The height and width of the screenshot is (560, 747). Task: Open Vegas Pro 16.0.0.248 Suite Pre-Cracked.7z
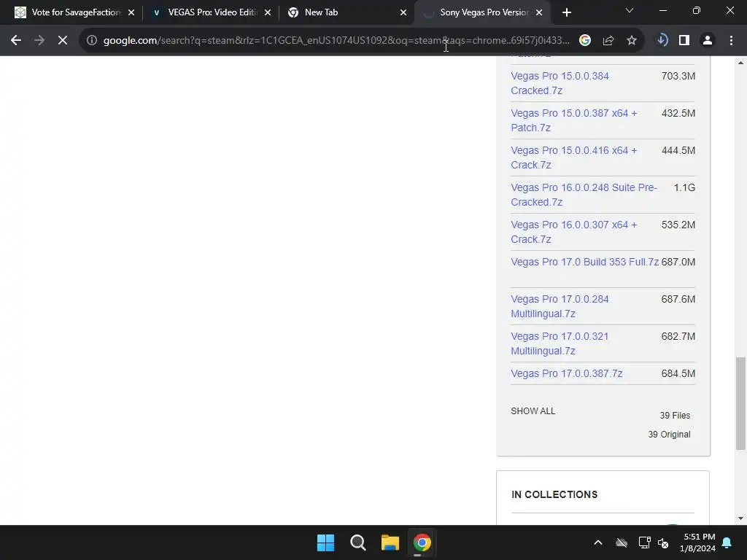(x=584, y=195)
